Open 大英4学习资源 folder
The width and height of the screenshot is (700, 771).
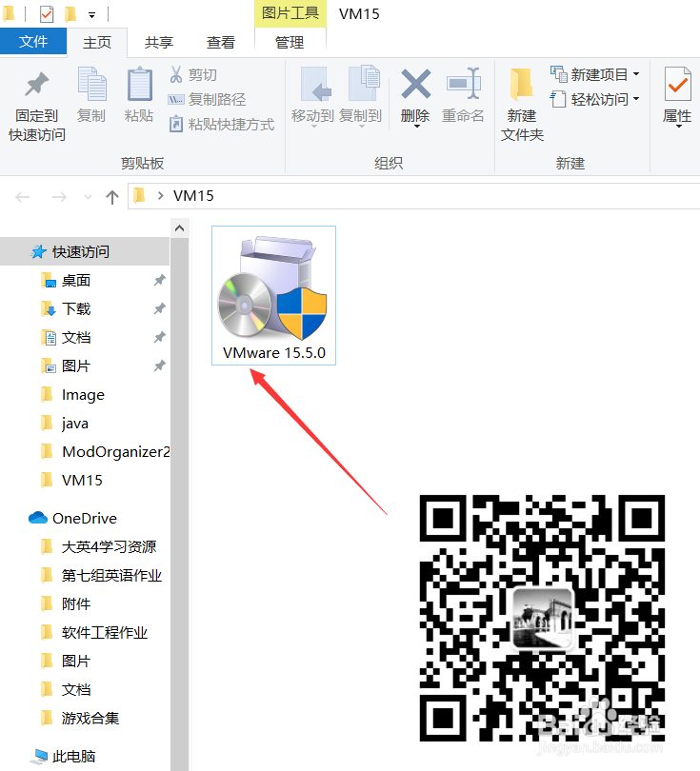tap(109, 546)
